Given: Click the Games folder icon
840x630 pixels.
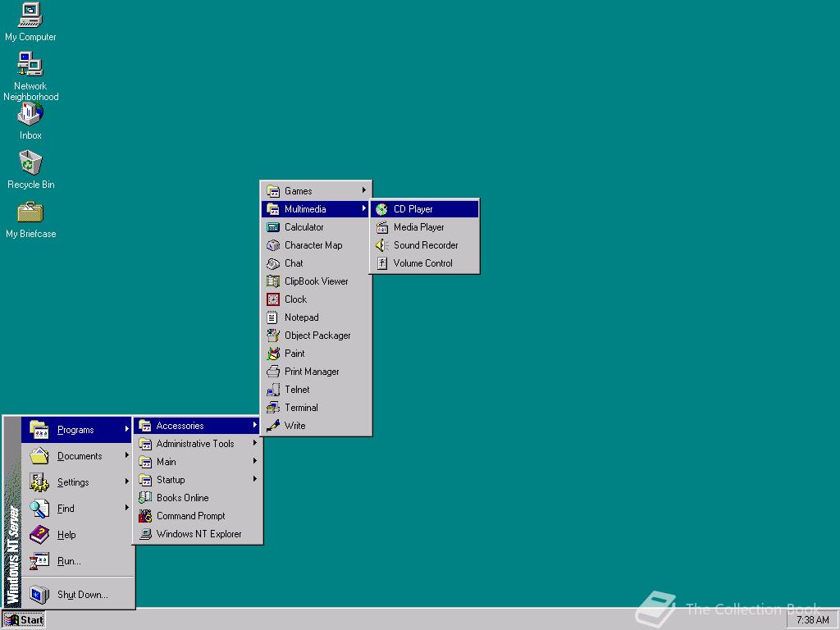Looking at the screenshot, I should coord(273,191).
